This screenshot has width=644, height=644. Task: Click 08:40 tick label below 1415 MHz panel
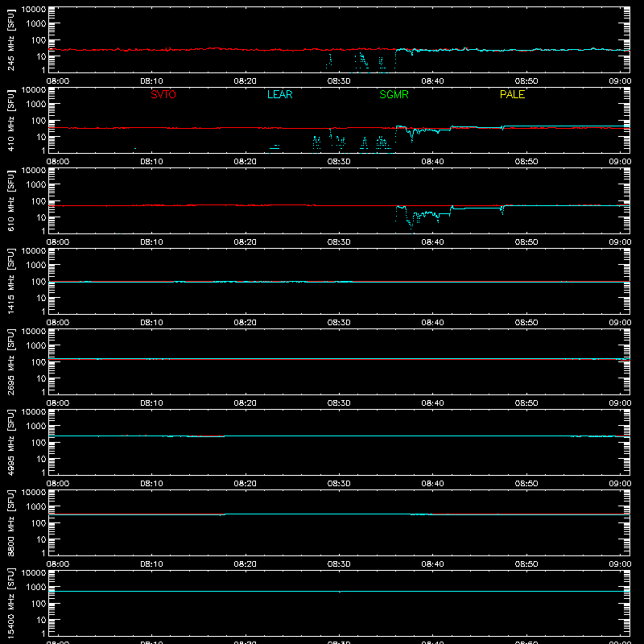tap(432, 323)
